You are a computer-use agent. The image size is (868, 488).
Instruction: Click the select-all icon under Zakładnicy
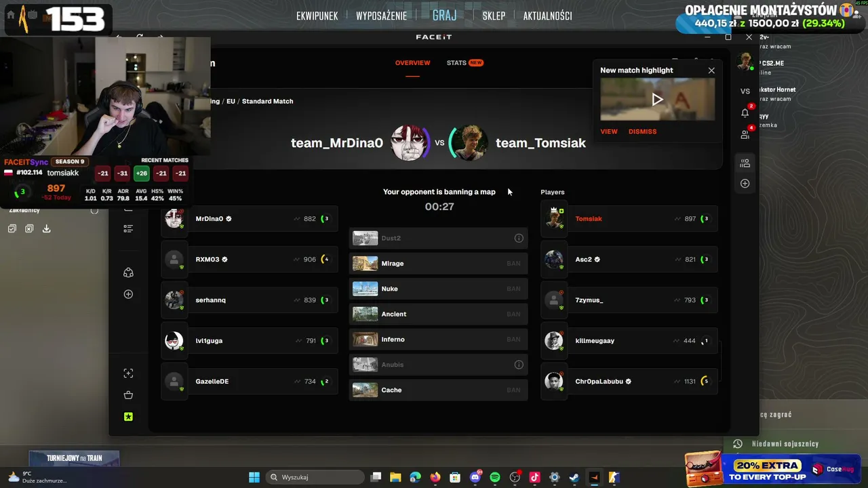12,228
